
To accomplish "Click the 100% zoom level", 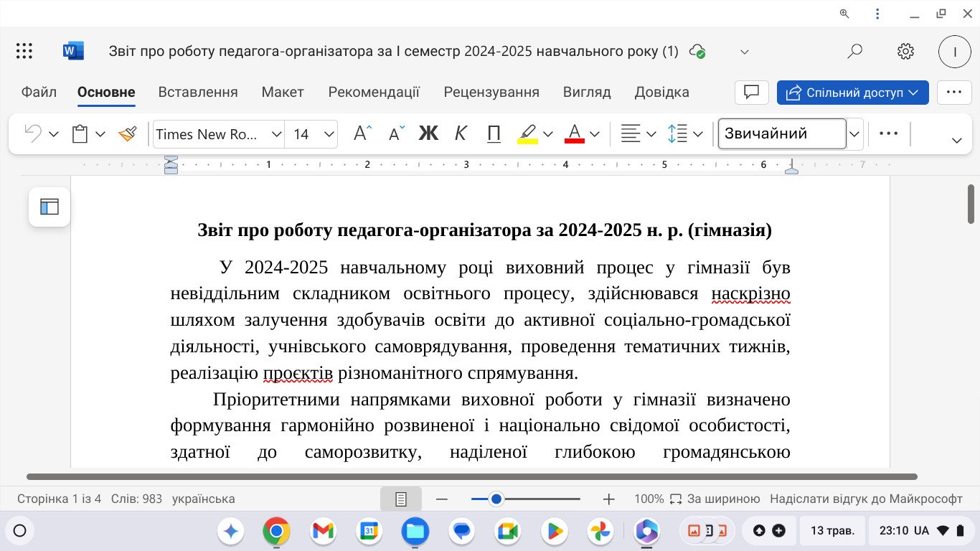I will point(649,499).
